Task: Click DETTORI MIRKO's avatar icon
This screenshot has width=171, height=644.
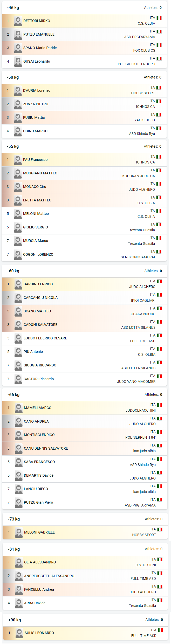Action: [x=18, y=21]
